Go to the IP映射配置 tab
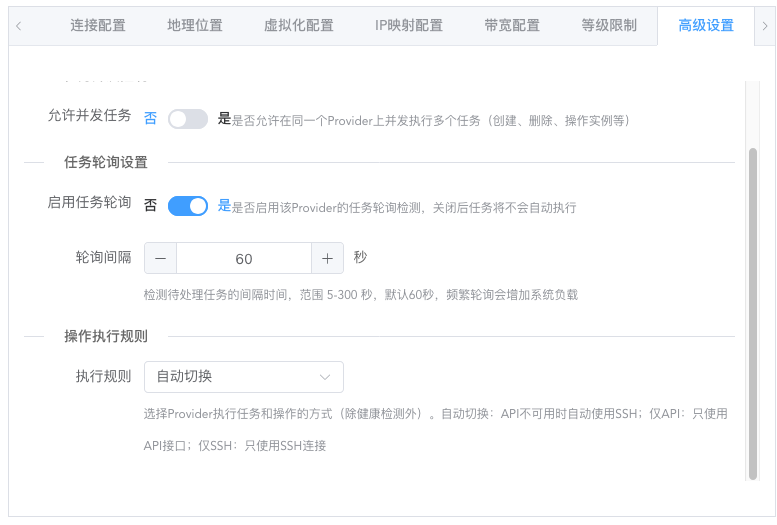Image resolution: width=777 pixels, height=525 pixels. tap(408, 26)
